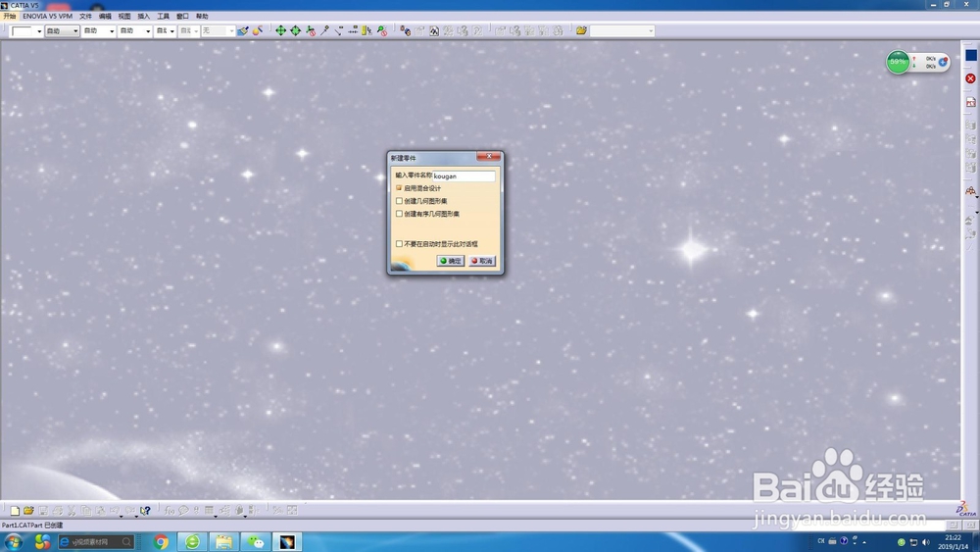
Task: Click the 取消 button in dialog
Action: tap(482, 261)
